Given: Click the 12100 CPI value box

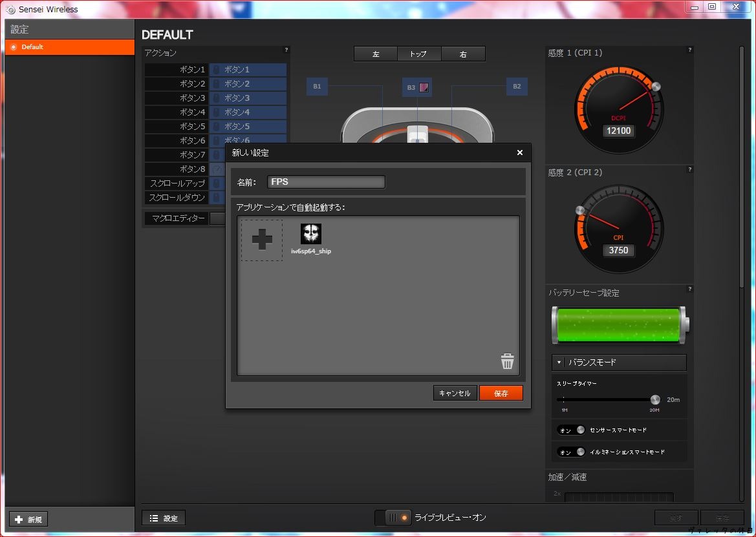Looking at the screenshot, I should point(619,131).
